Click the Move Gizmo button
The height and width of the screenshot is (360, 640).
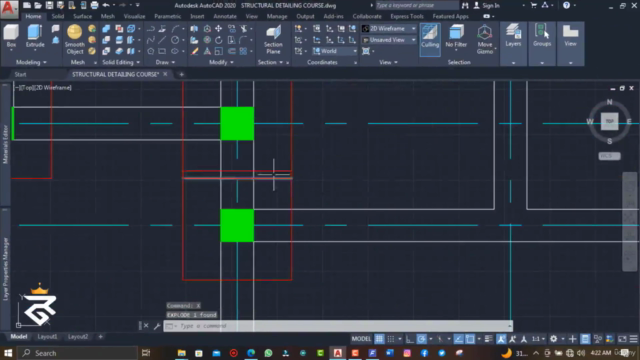click(x=485, y=40)
